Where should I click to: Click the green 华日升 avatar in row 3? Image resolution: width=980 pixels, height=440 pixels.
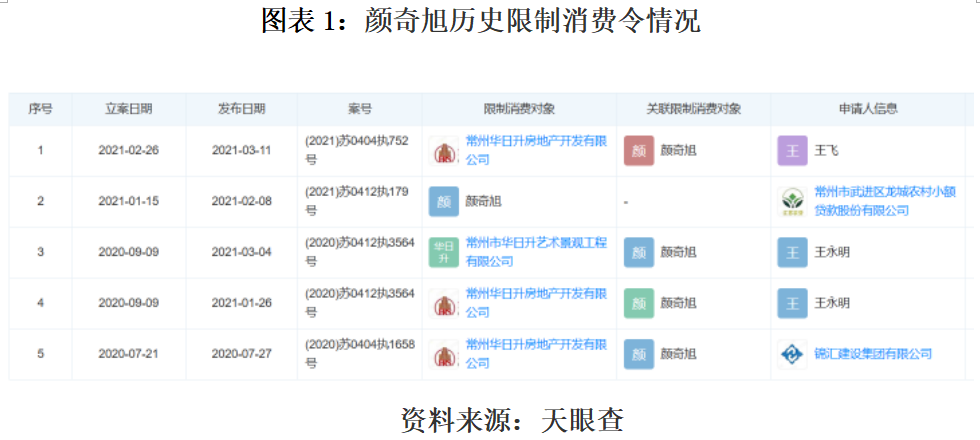(x=444, y=252)
